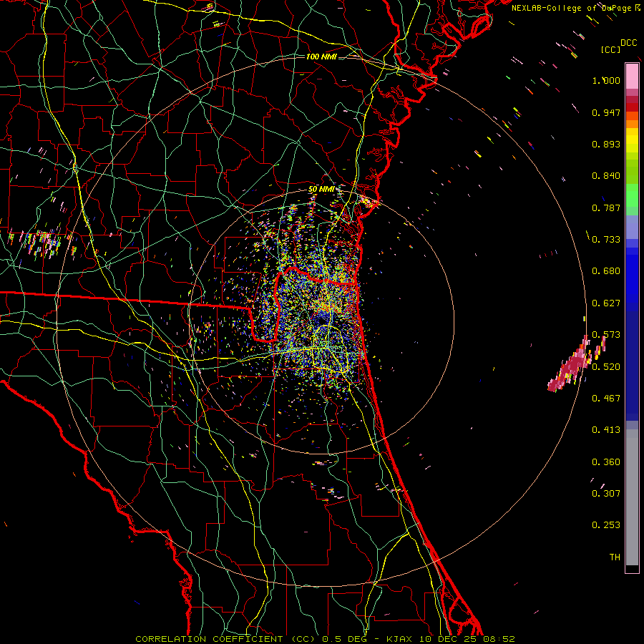Click the 0.413 scale value
Viewport: 644px width, 644px height.
click(606, 430)
